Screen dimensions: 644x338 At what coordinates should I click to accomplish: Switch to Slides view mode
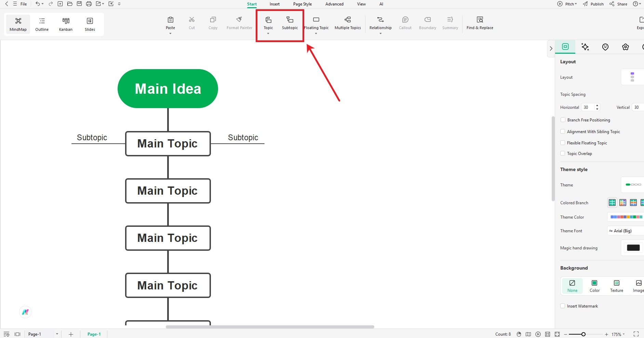coord(90,24)
